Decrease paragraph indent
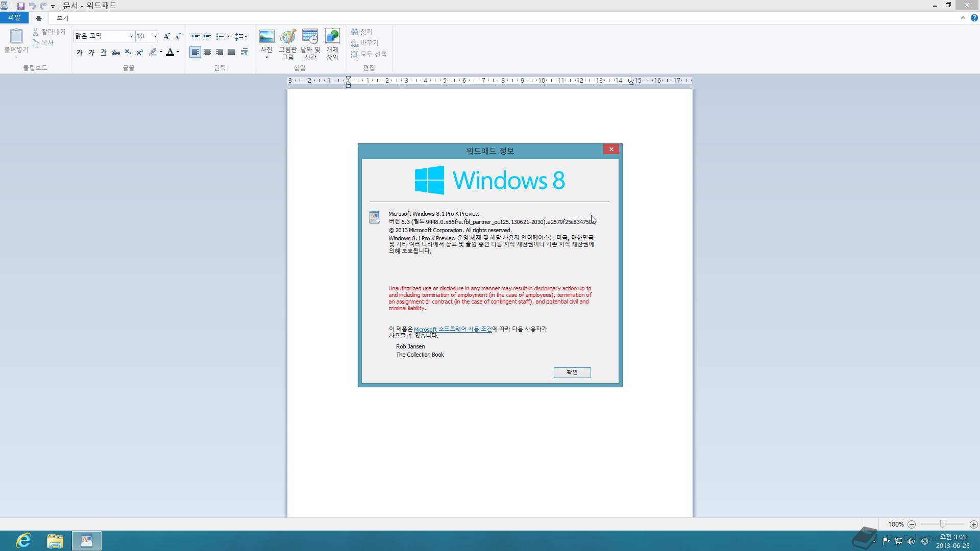The image size is (980, 551). point(195,36)
